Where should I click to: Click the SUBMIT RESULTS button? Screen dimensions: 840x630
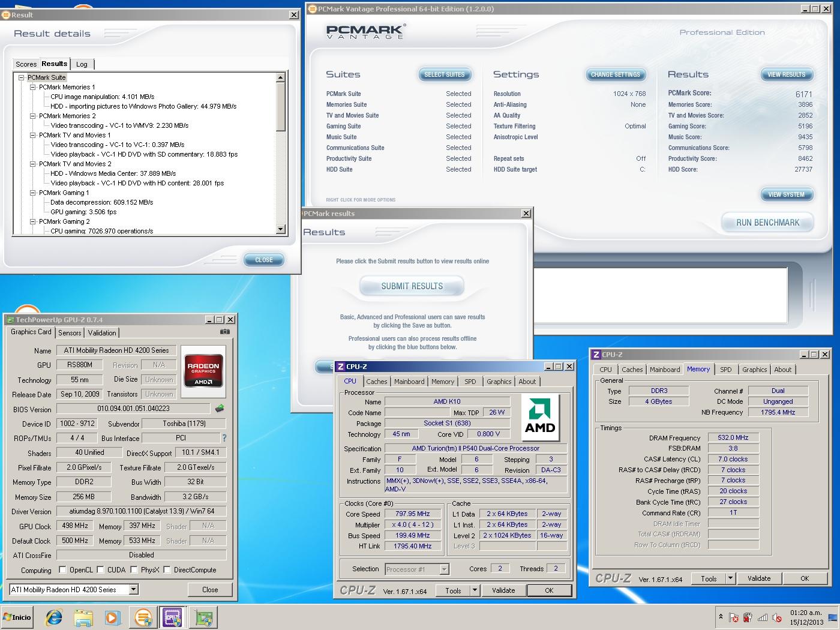[412, 286]
